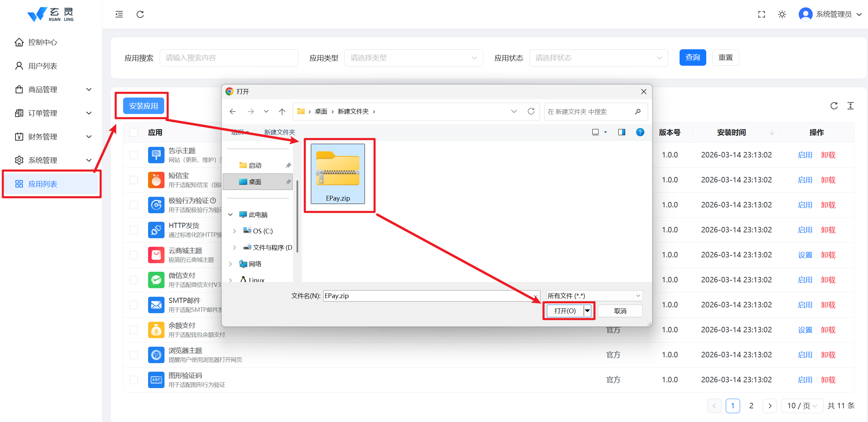The image size is (868, 422).
Task: Check the checkbox beside HTTP发货
Action: (134, 230)
